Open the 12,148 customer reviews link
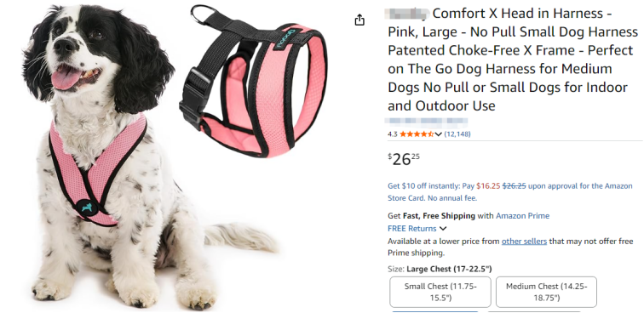This screenshot has width=644, height=313. coord(457,134)
